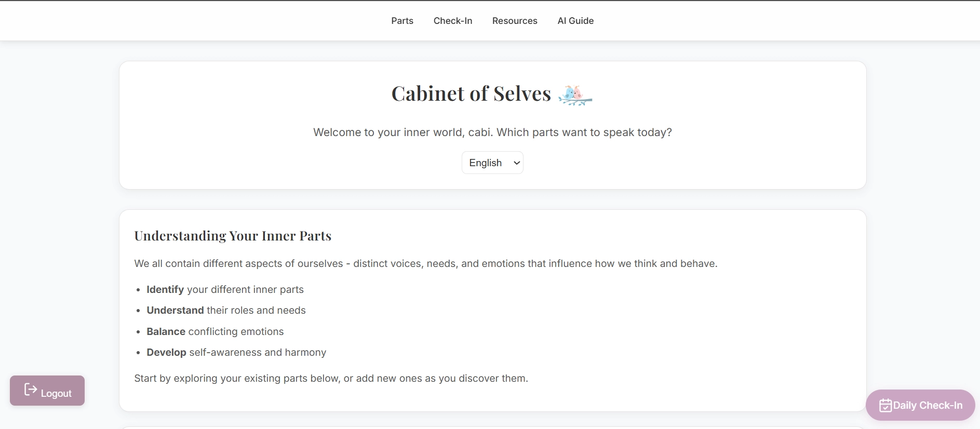Viewport: 980px width, 429px height.
Task: Click the Balance conflicting emotions bullet
Action: point(215,331)
